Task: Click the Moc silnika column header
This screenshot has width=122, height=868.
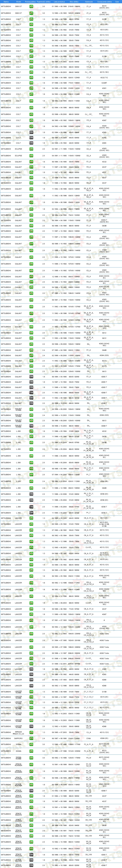Action: (74, 2)
